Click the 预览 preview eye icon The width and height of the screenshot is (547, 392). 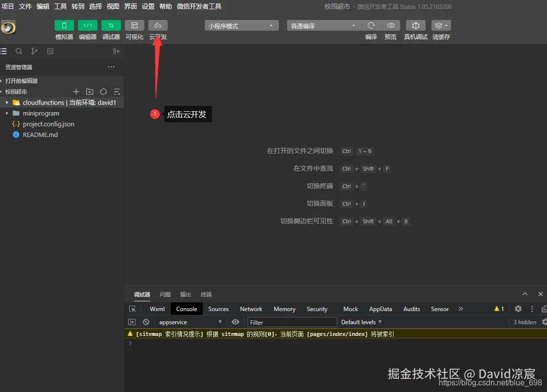390,25
